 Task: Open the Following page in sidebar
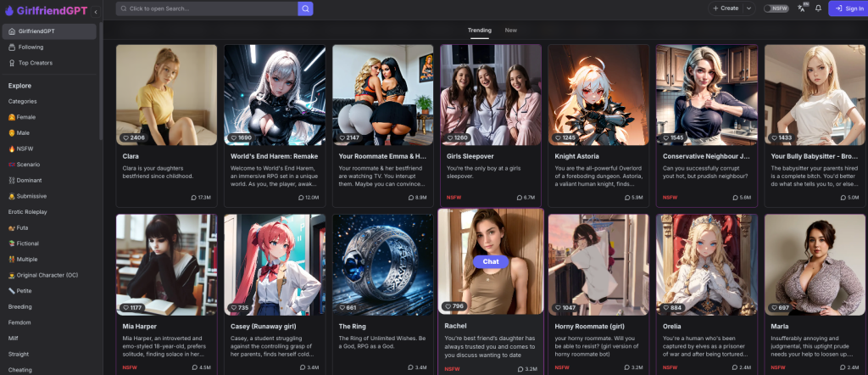[x=31, y=47]
